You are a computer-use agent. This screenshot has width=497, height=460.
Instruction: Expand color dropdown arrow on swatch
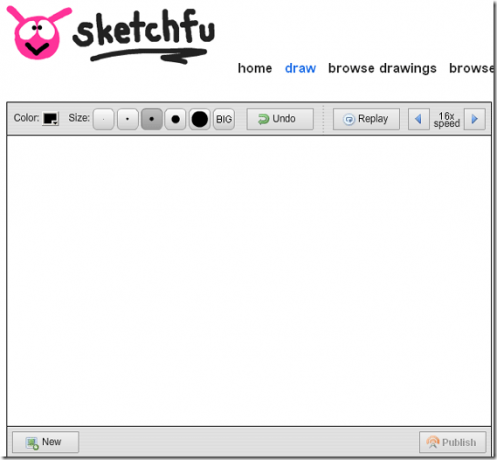[x=56, y=123]
